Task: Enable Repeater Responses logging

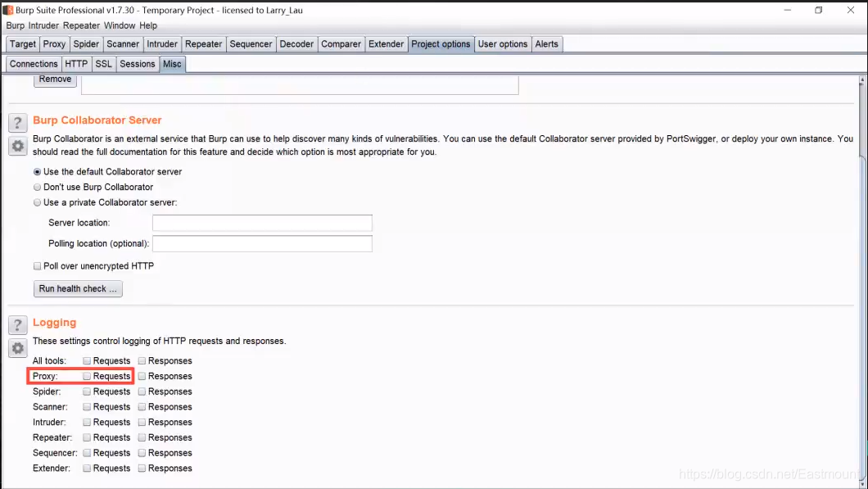Action: (142, 437)
